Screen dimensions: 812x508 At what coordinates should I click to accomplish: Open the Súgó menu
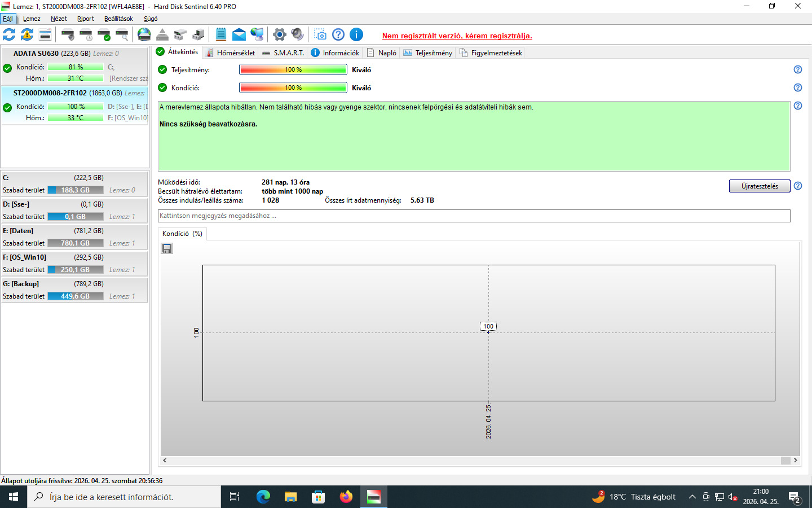pyautogui.click(x=151, y=19)
